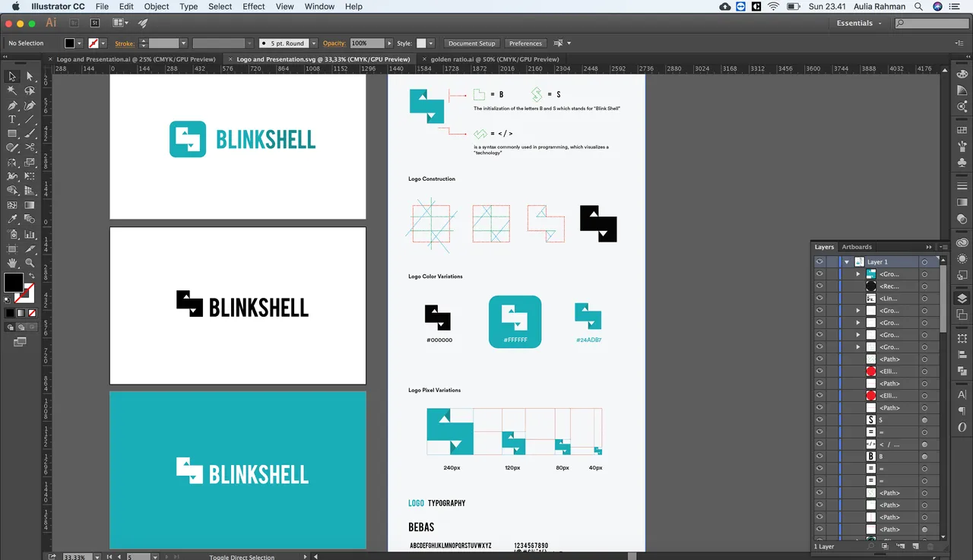Viewport: 973px width, 560px height.
Task: Open Change Screen Mode icon at toolbar bottom
Action: coord(20,343)
